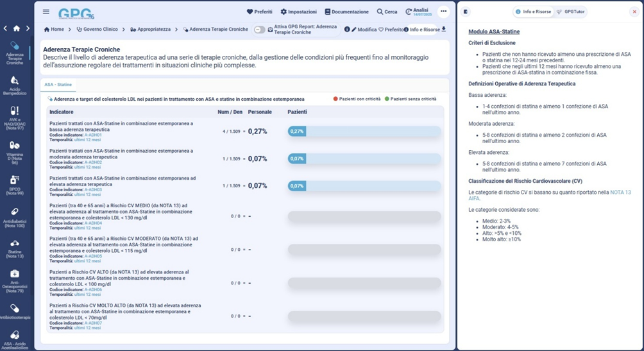
Task: Open BPCO (Nota 99) sidebar module
Action: pos(15,184)
